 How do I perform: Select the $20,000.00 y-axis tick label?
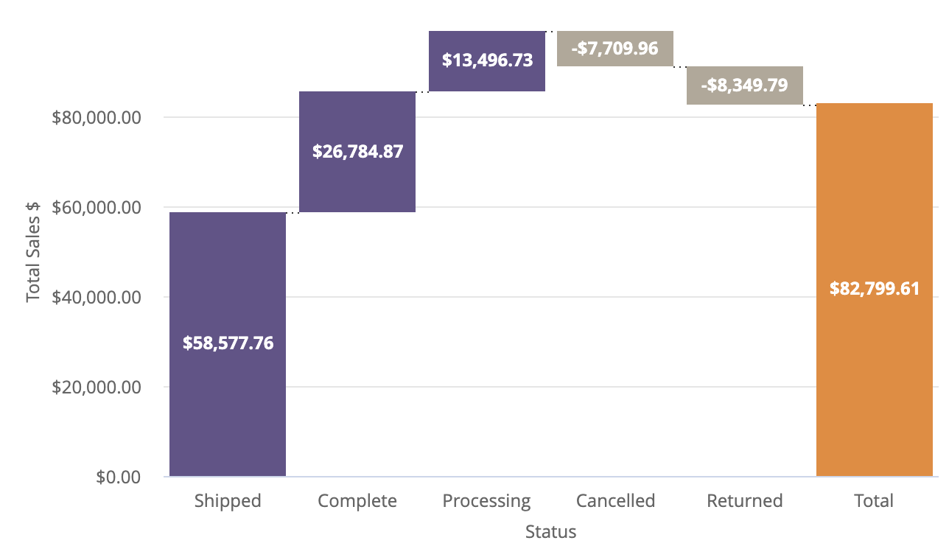pos(97,387)
